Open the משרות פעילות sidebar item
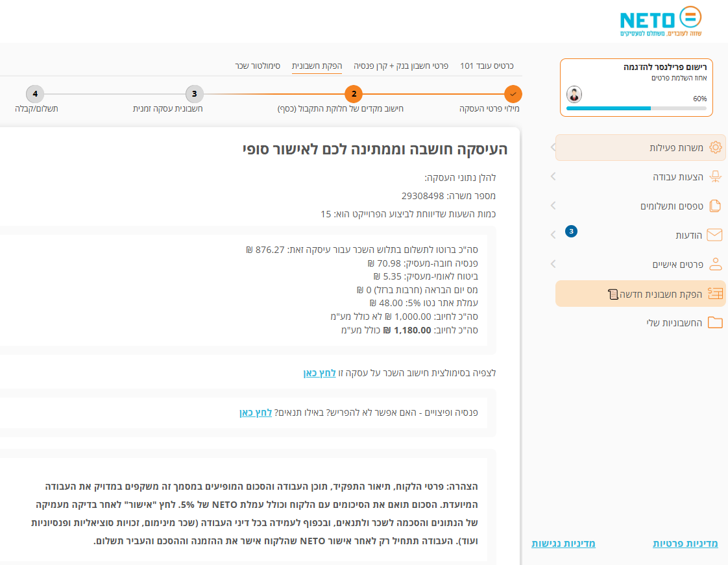 (640, 148)
